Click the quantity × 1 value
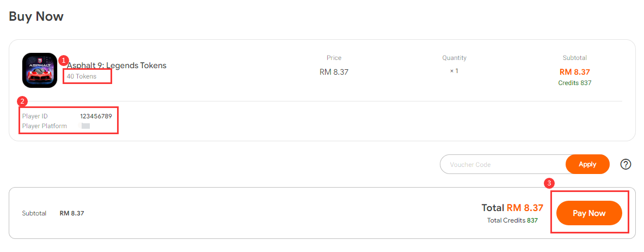This screenshot has width=644, height=252. pyautogui.click(x=454, y=71)
